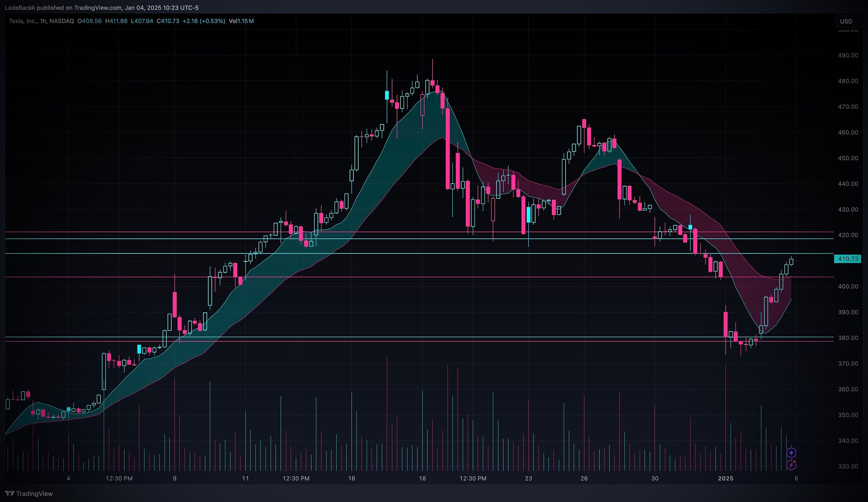The image size is (868, 502).
Task: Click the date label 18 on the time axis
Action: coord(422,478)
